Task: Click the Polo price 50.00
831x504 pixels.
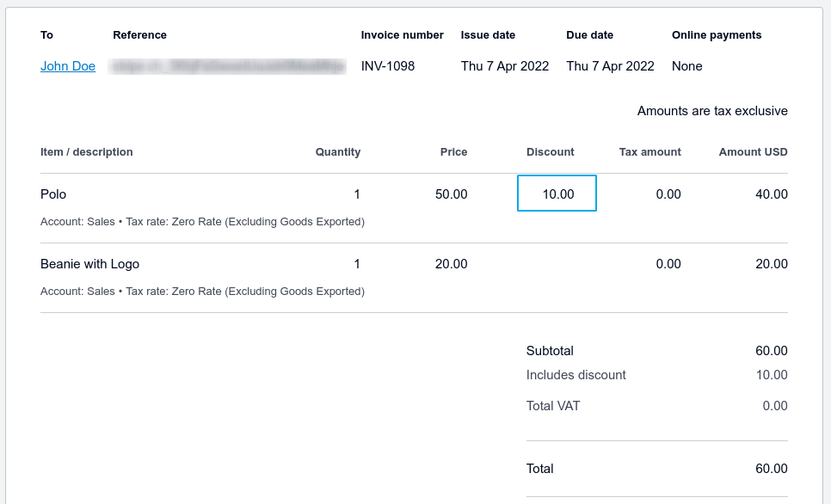Action: [x=451, y=194]
